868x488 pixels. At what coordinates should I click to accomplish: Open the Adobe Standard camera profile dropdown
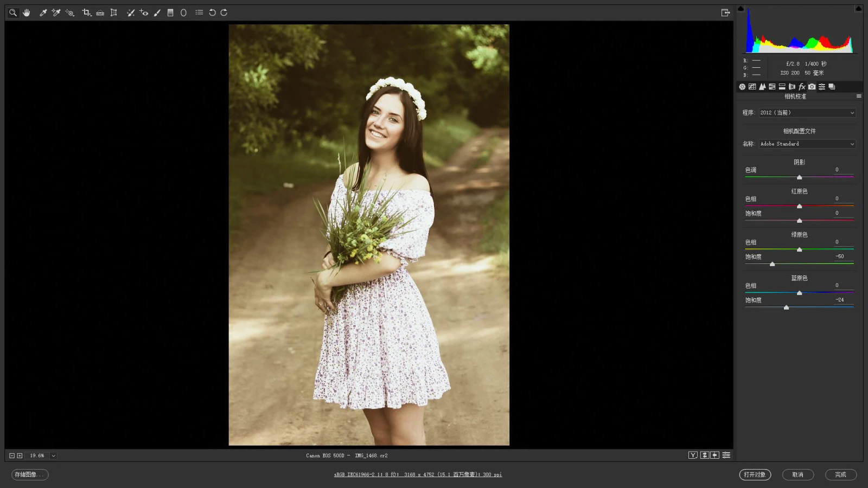807,144
